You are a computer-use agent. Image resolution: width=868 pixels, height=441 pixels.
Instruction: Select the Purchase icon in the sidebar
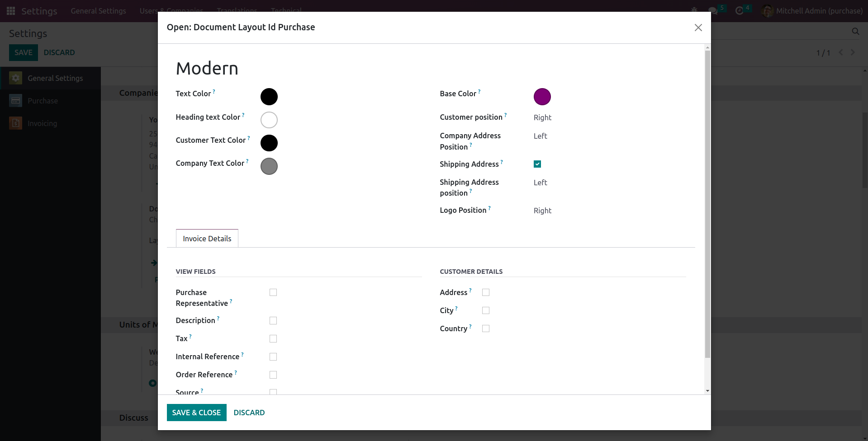click(x=16, y=101)
